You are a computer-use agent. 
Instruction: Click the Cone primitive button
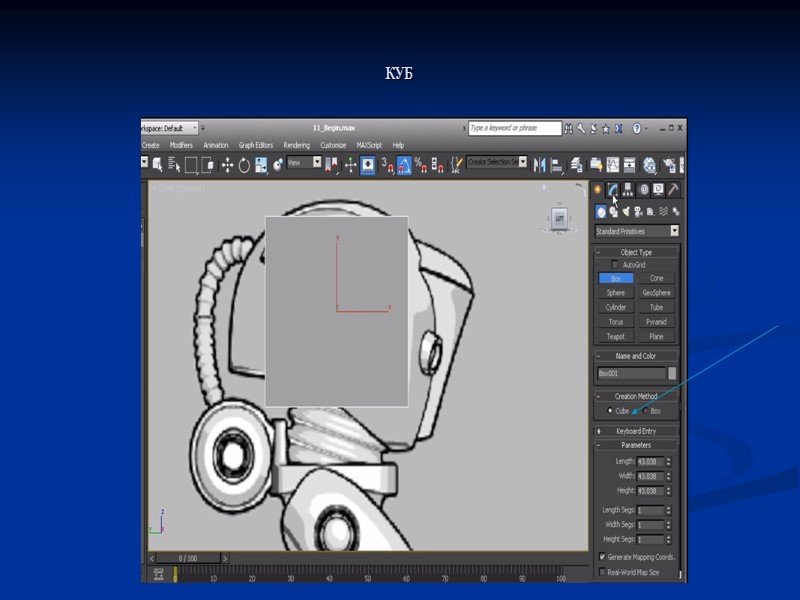coord(657,278)
